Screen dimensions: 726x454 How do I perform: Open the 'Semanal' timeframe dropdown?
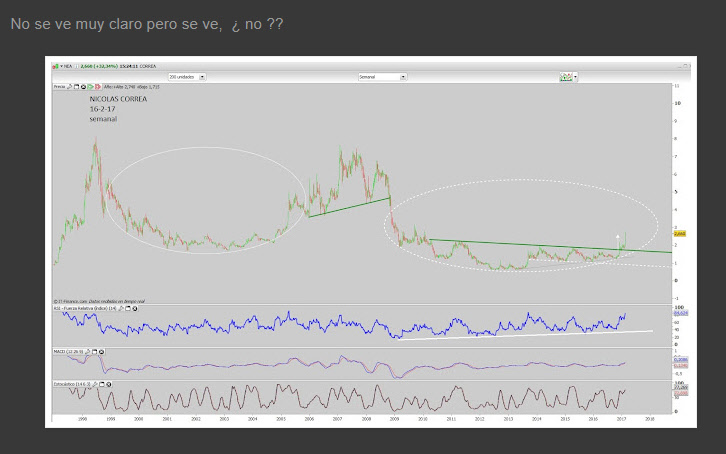pyautogui.click(x=382, y=77)
